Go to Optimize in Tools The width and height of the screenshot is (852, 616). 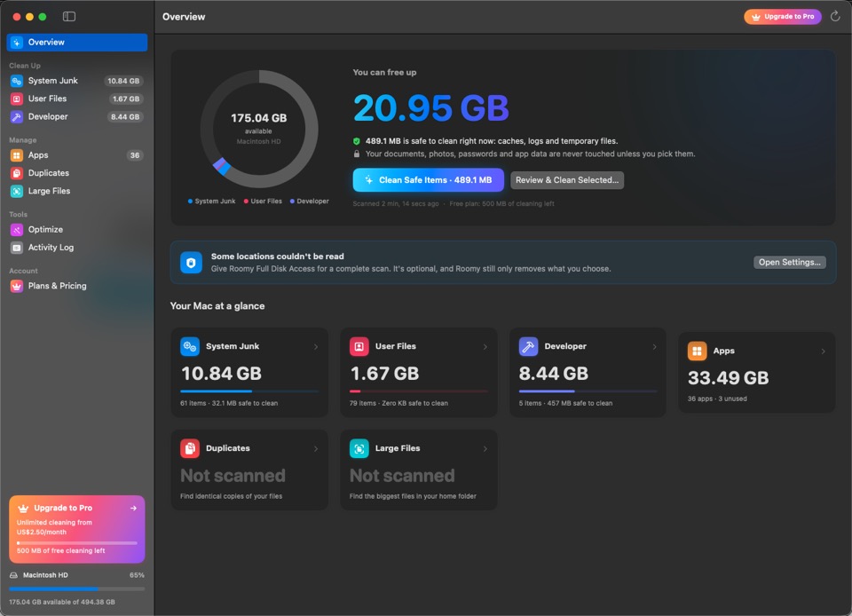77,230
